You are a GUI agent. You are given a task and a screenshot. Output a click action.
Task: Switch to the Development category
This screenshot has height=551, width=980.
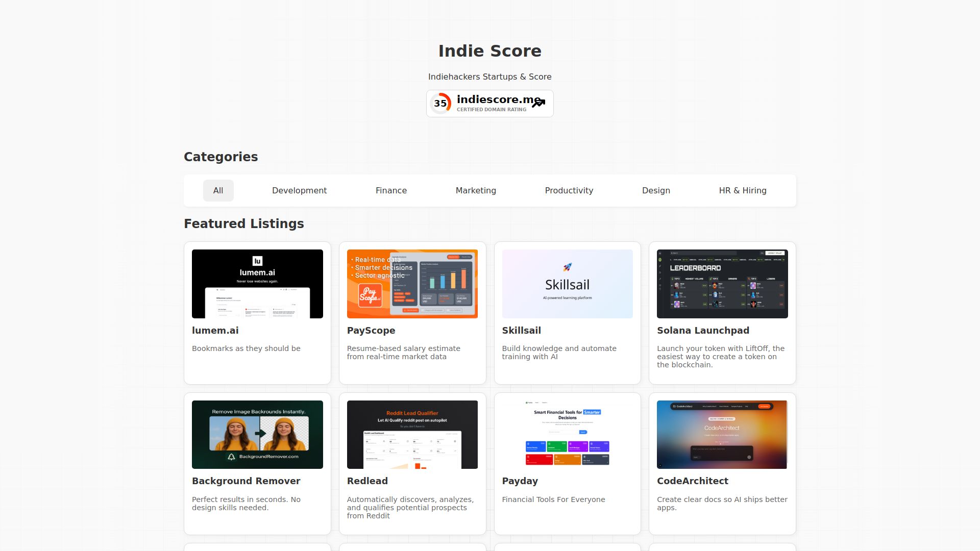[x=299, y=191]
